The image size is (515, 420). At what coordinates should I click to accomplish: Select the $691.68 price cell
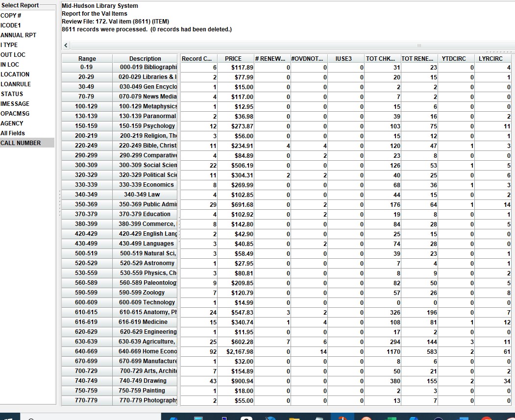point(236,204)
